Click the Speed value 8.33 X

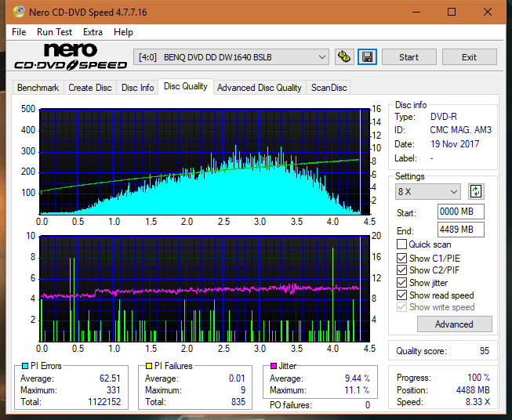pyautogui.click(x=478, y=402)
